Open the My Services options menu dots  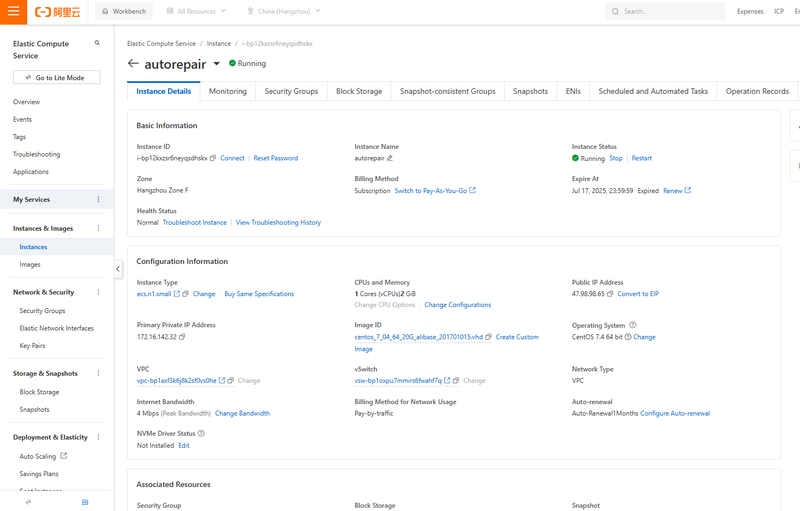(x=98, y=199)
